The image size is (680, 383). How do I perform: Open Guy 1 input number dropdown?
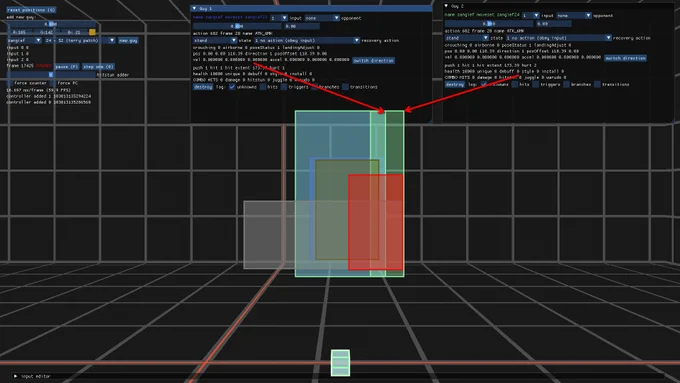[x=279, y=18]
